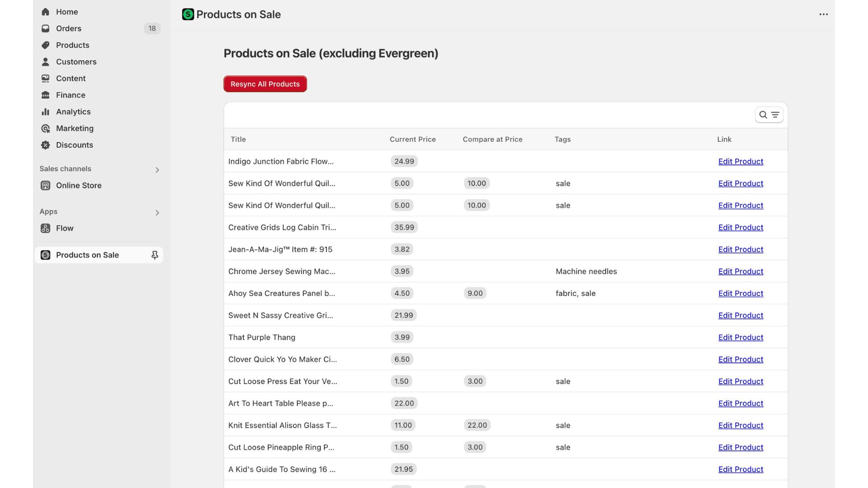Expand the Apps section chevron
The width and height of the screenshot is (868, 488).
157,213
